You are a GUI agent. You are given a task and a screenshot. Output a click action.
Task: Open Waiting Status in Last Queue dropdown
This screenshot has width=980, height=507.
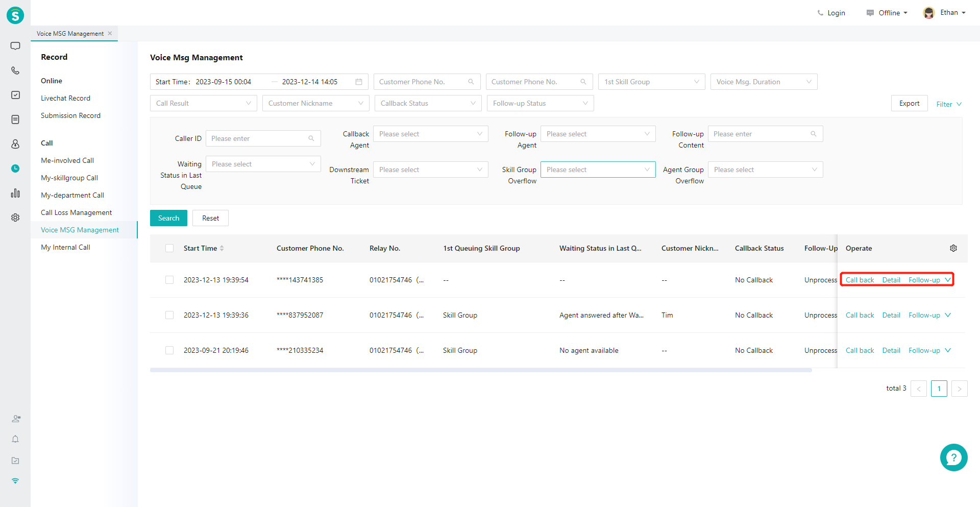coord(263,164)
